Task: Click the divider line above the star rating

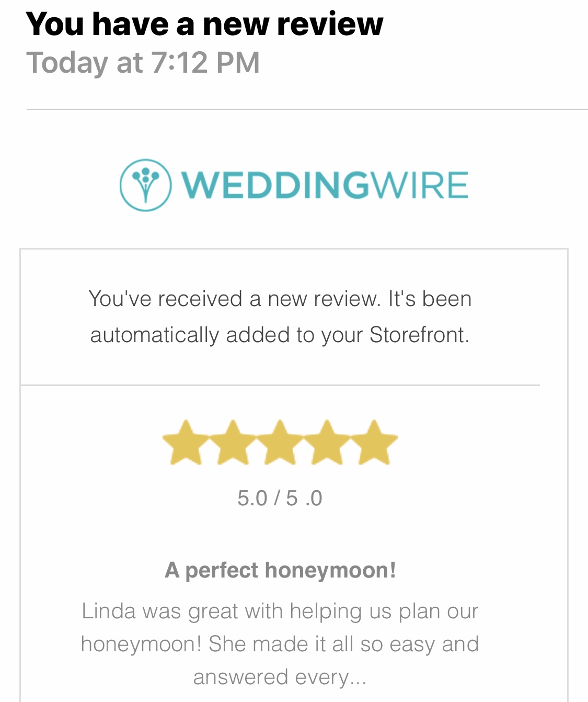Action: point(280,385)
